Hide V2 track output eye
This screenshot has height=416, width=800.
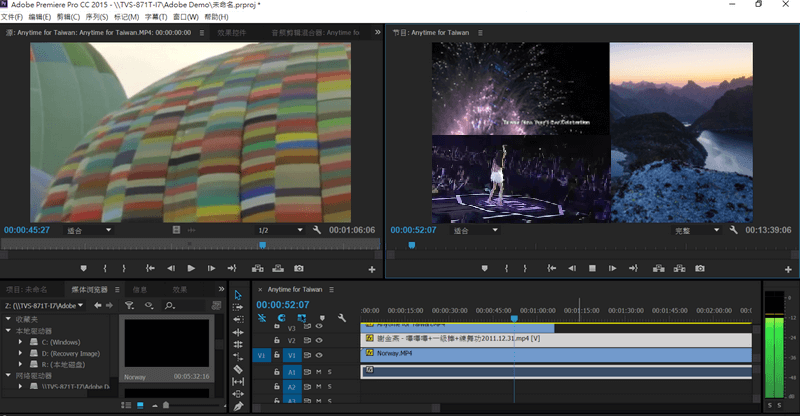(319, 340)
